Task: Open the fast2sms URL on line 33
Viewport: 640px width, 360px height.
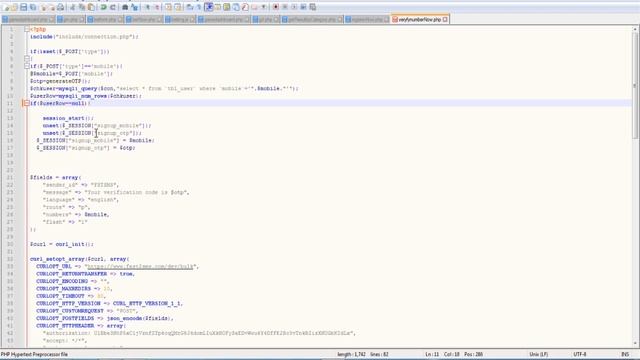Action: pos(140,267)
